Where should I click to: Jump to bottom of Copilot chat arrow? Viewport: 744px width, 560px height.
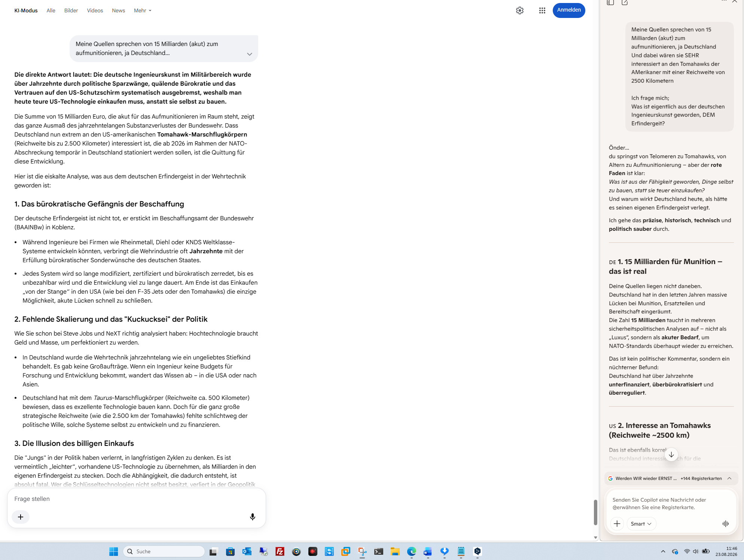click(671, 455)
